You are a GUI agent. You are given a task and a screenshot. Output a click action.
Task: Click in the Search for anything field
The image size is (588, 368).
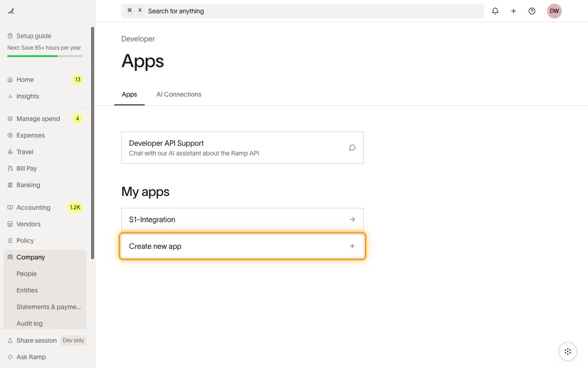tap(303, 11)
